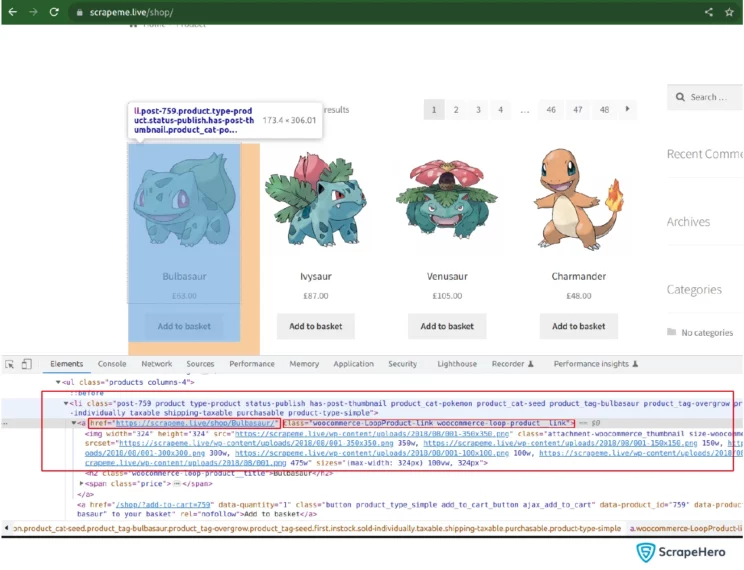Screen dimensions: 744x570
Task: Click the magnifier icon in the Search box
Action: point(680,97)
